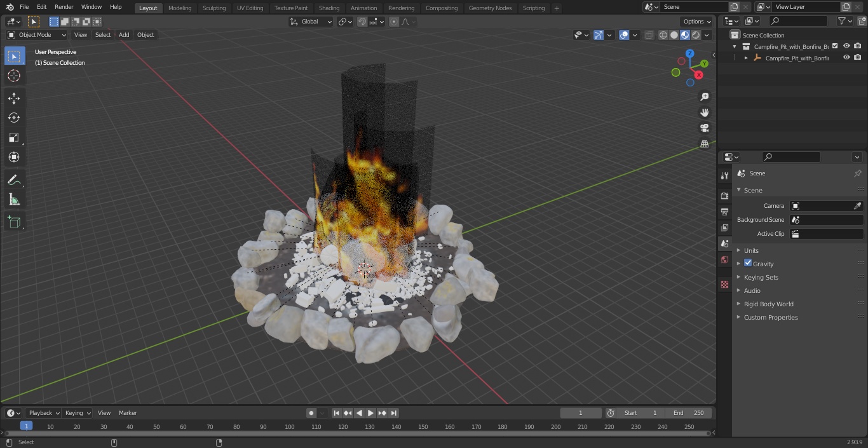Activate the Scale tool
Viewport: 868px width, 448px height.
click(x=14, y=137)
